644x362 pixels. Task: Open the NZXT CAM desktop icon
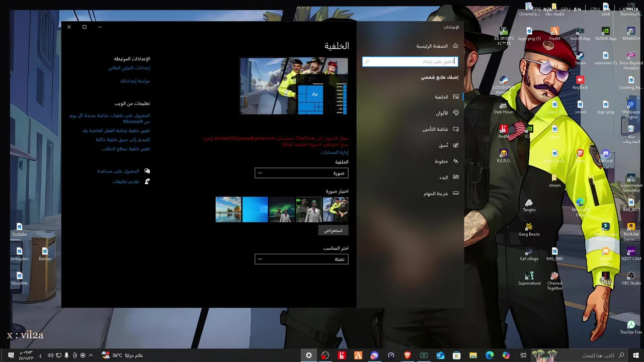631,254
